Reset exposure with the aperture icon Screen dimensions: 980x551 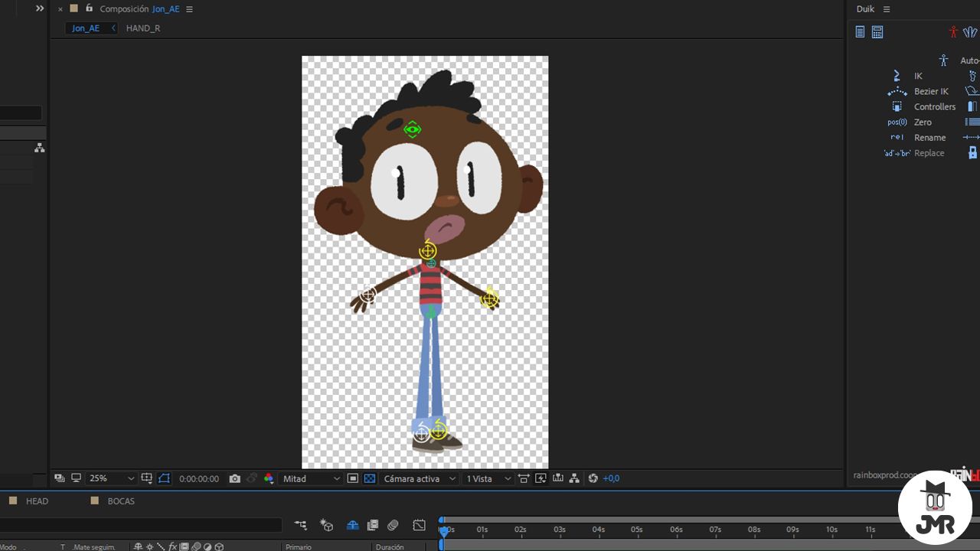pos(593,478)
